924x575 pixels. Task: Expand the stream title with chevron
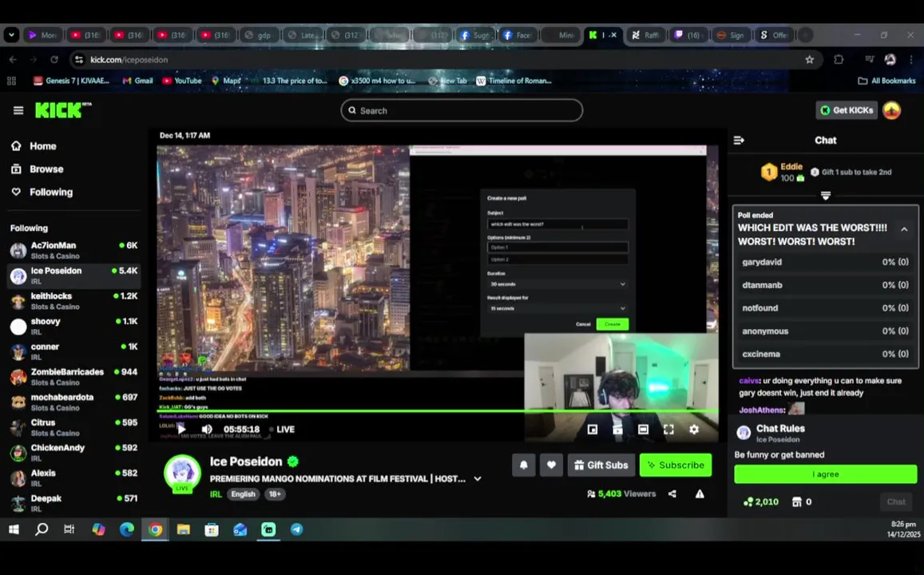pos(478,479)
